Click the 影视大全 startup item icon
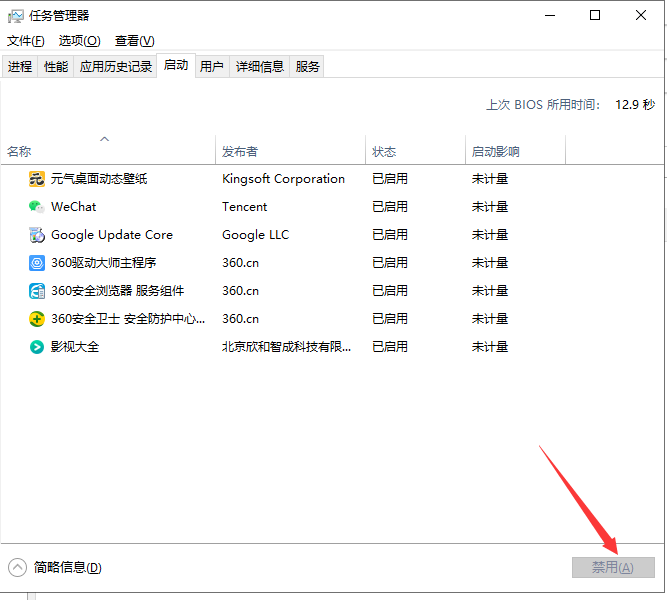Screen dimensions: 667x600 (37, 347)
